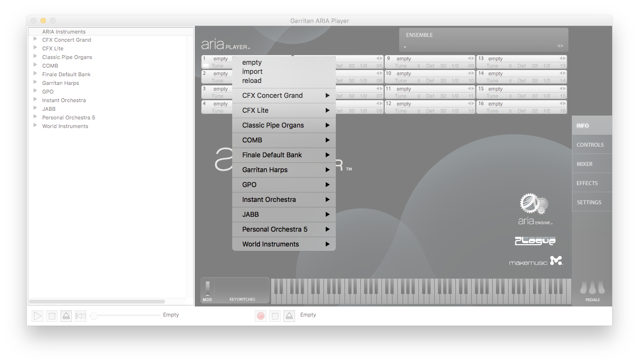
Task: Click the MIDI player stop button
Action: 52,316
